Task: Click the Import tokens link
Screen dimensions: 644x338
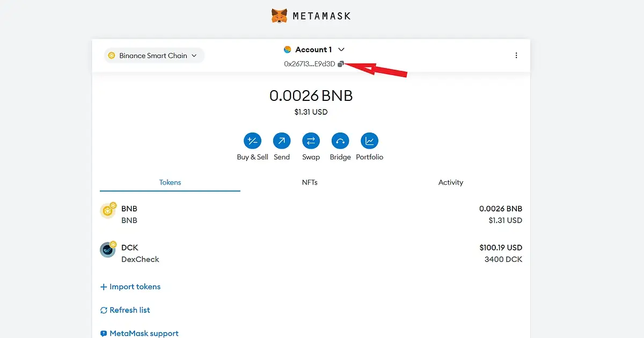Action: pyautogui.click(x=130, y=286)
